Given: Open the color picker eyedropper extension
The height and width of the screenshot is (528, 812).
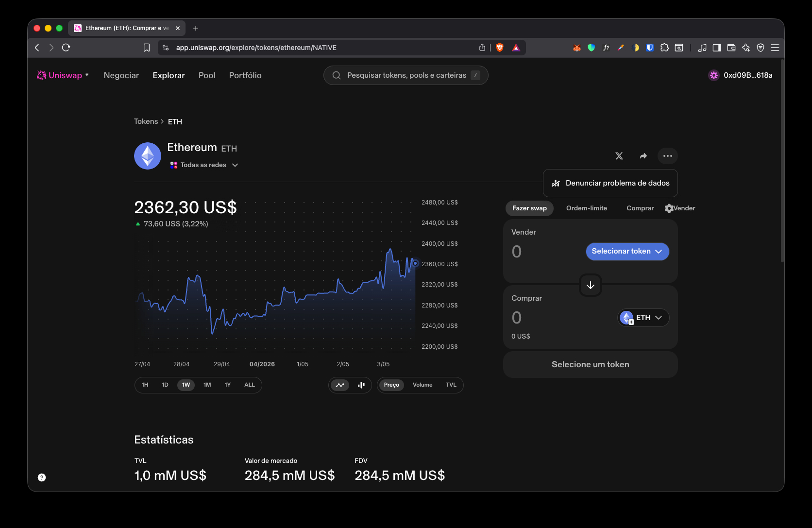Looking at the screenshot, I should point(621,48).
